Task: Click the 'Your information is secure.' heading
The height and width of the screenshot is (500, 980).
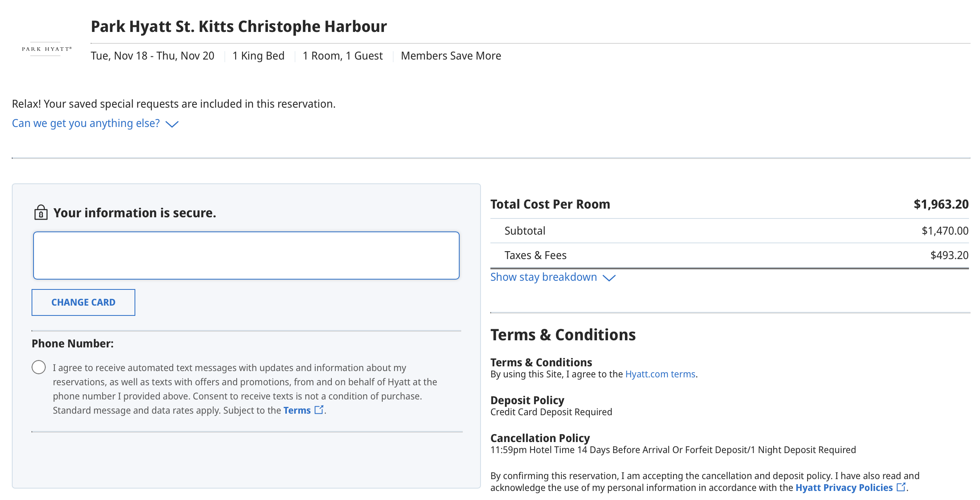Action: (x=135, y=213)
